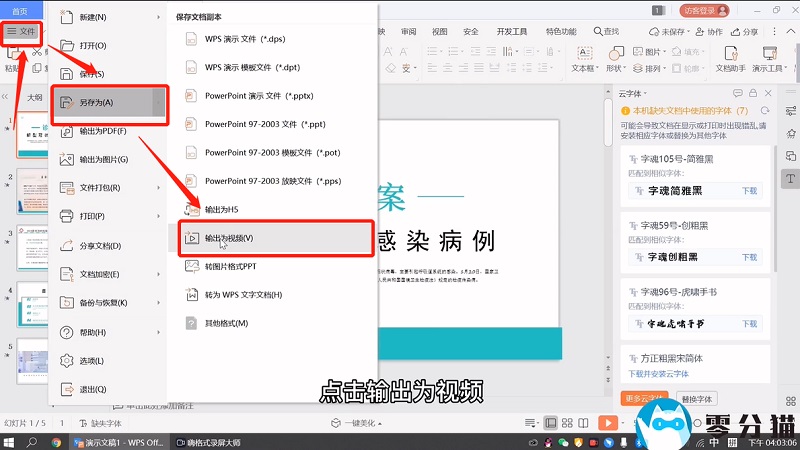800x450 pixels.
Task: Choose 输出为视频(V) in the save list
Action: pos(229,238)
